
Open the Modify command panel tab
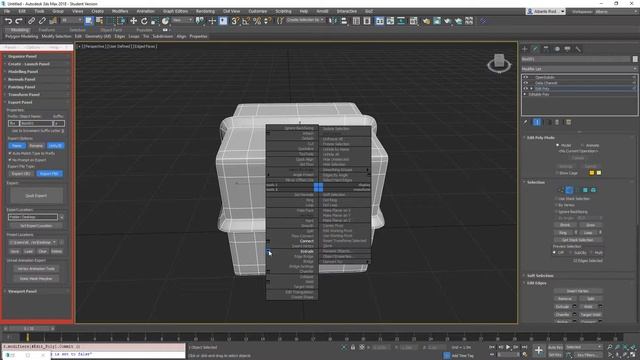[x=536, y=49]
